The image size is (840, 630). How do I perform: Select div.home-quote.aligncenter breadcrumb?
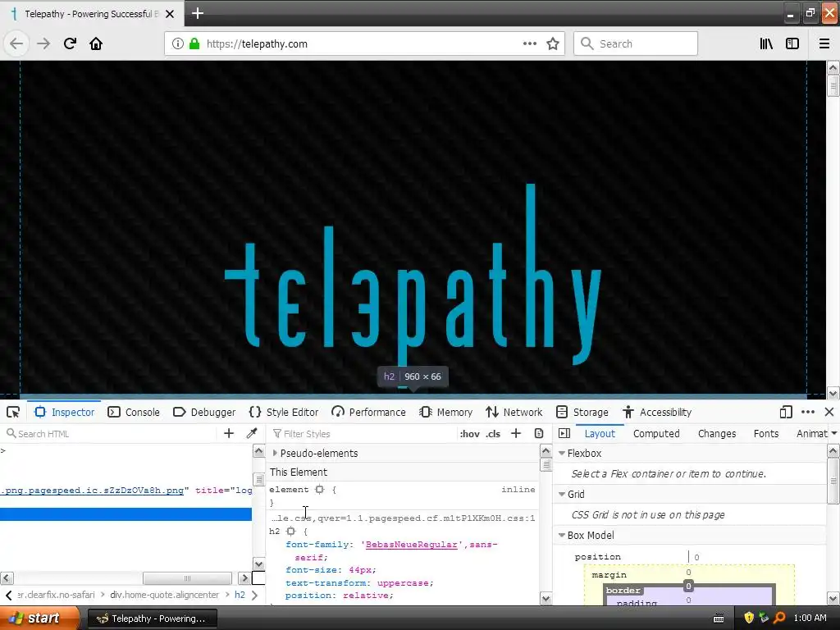point(164,595)
